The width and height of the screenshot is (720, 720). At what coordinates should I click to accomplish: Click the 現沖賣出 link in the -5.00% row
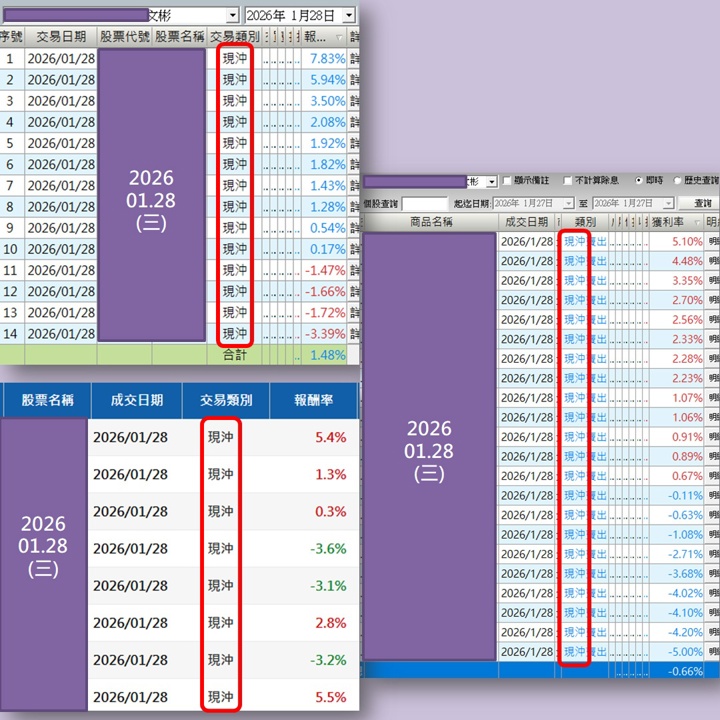click(585, 652)
